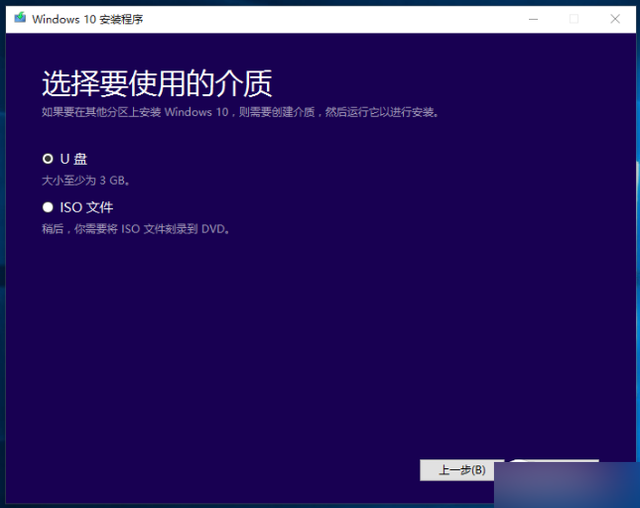Click the text 大小至少为 3 GB。
This screenshot has width=640, height=508.
point(86,180)
